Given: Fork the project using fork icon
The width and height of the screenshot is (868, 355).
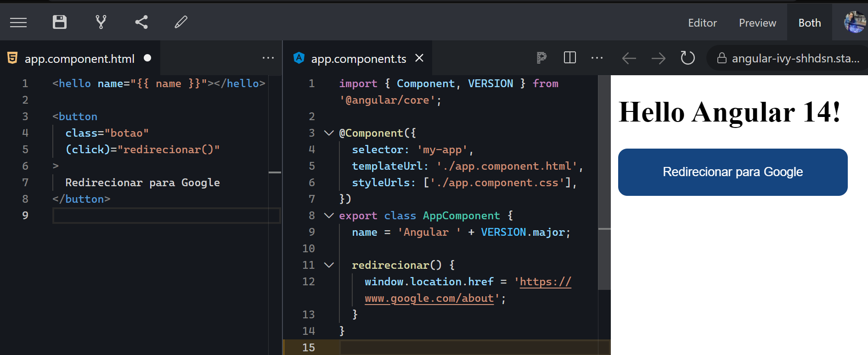Looking at the screenshot, I should [x=101, y=22].
